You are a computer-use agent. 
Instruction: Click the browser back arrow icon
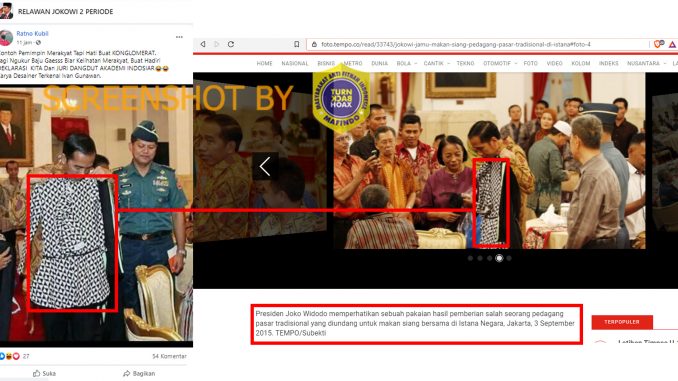[x=203, y=44]
